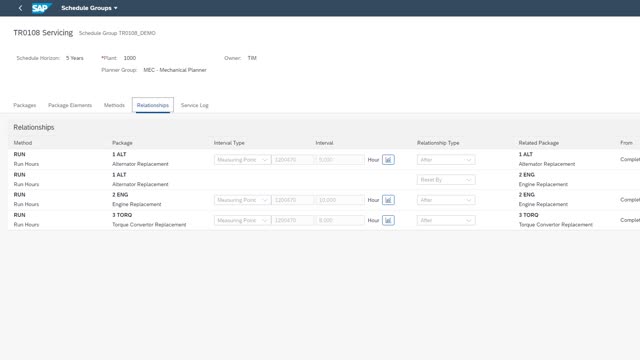
Task: Click measuring point number field in 3 TORQ row
Action: click(293, 220)
